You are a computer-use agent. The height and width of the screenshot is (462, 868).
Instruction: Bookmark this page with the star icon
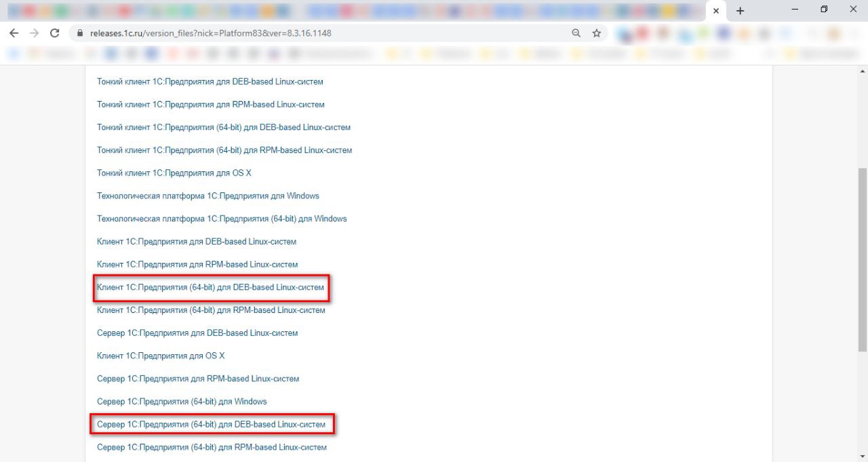click(597, 33)
